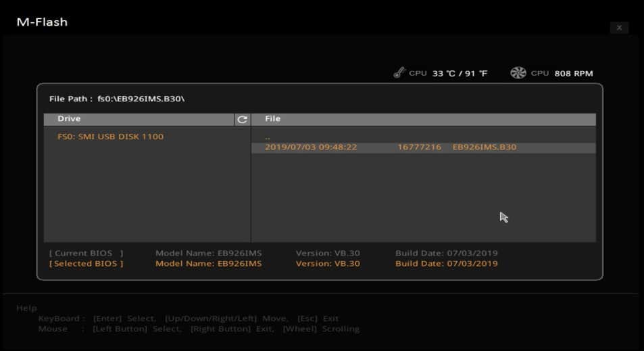Image resolution: width=644 pixels, height=351 pixels.
Task: Click the 808 RPM fan speed reading
Action: pos(573,73)
